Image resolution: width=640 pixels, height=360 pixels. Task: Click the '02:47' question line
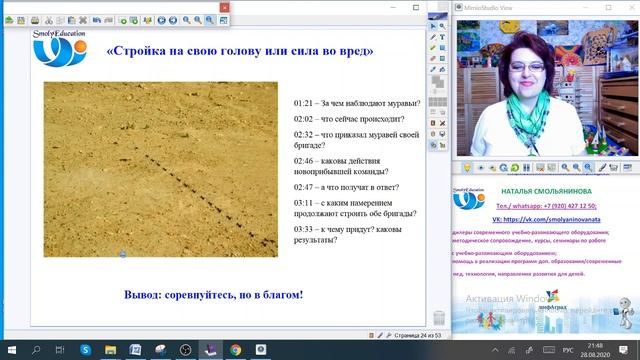point(346,187)
